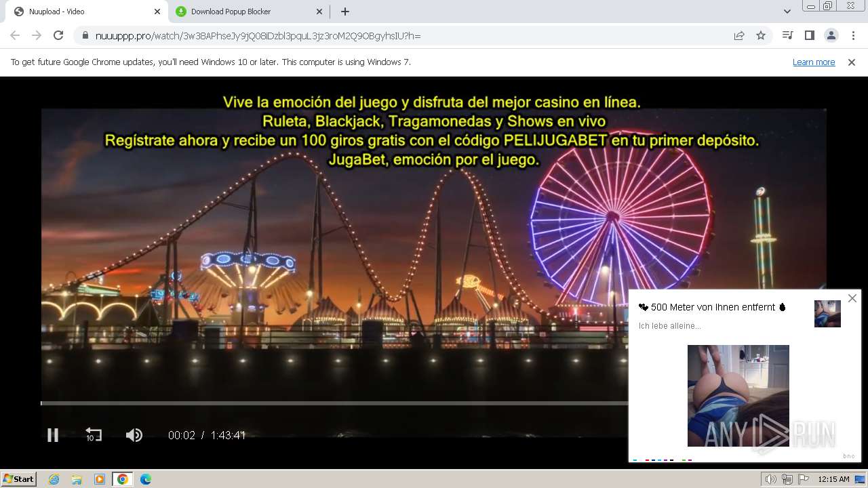Share this page icon
868x488 pixels.
click(739, 35)
